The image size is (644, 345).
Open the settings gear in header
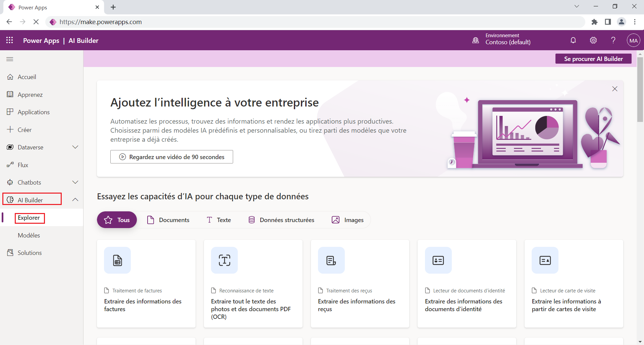coord(593,40)
